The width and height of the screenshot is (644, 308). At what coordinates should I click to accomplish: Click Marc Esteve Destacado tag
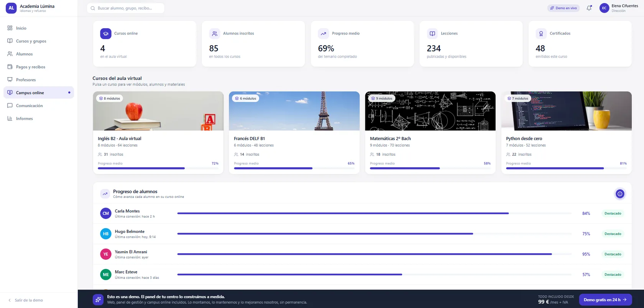click(613, 275)
